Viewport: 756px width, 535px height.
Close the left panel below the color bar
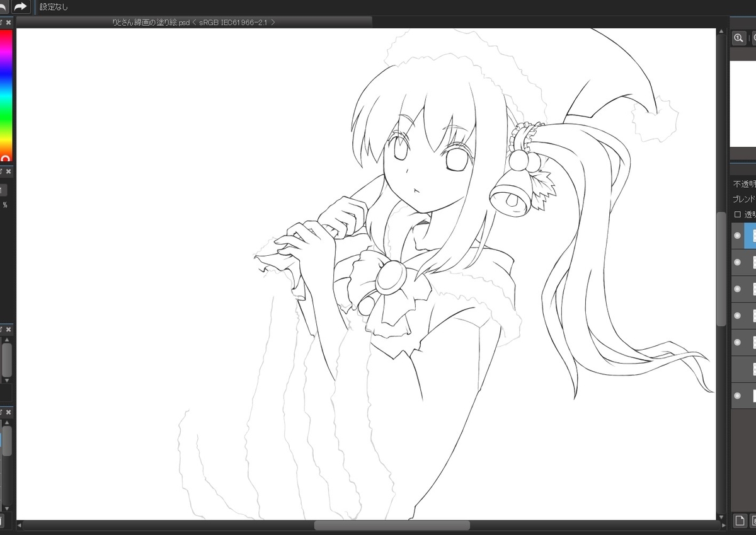coord(9,171)
